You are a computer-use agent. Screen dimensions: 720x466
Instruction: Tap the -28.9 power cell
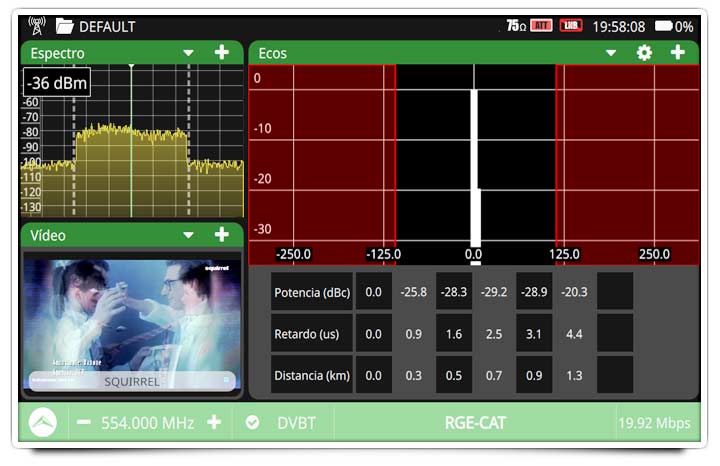pos(534,292)
